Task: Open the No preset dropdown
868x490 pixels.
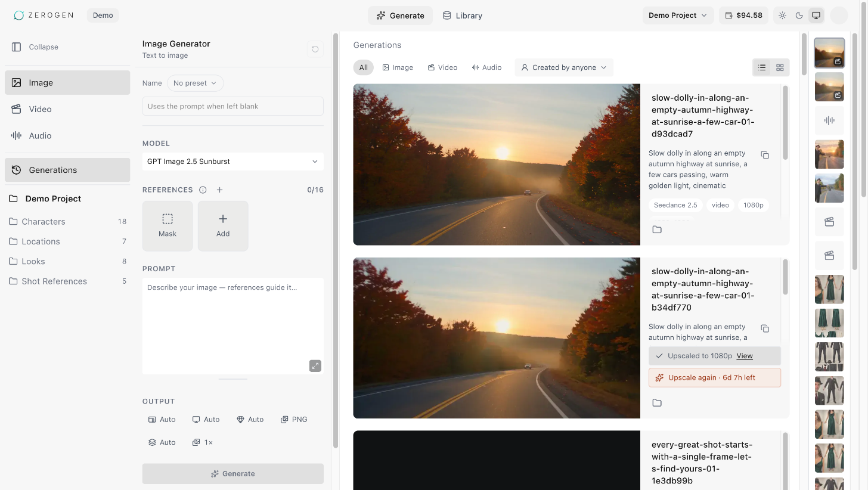Action: click(x=195, y=83)
